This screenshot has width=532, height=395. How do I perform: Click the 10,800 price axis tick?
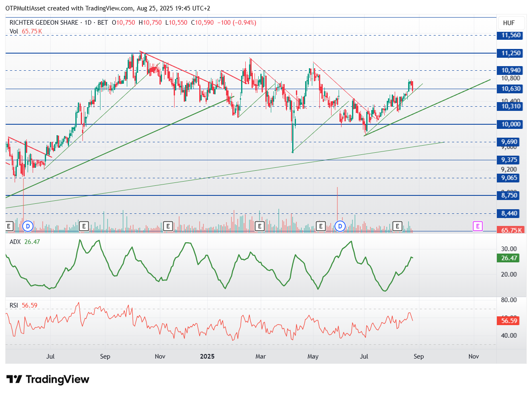click(x=511, y=78)
